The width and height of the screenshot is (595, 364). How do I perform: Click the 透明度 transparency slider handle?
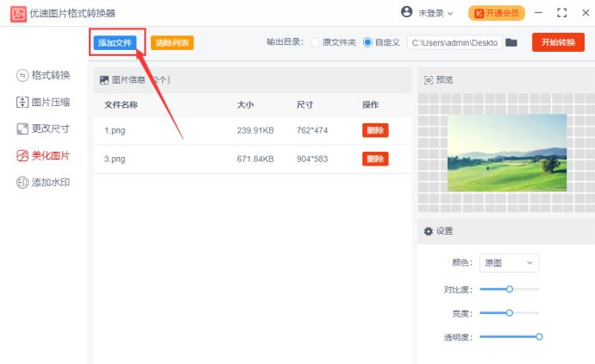(539, 336)
